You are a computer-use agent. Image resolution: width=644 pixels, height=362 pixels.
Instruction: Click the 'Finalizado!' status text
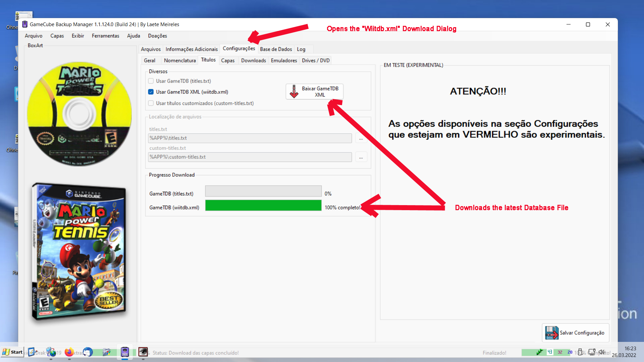point(494,353)
